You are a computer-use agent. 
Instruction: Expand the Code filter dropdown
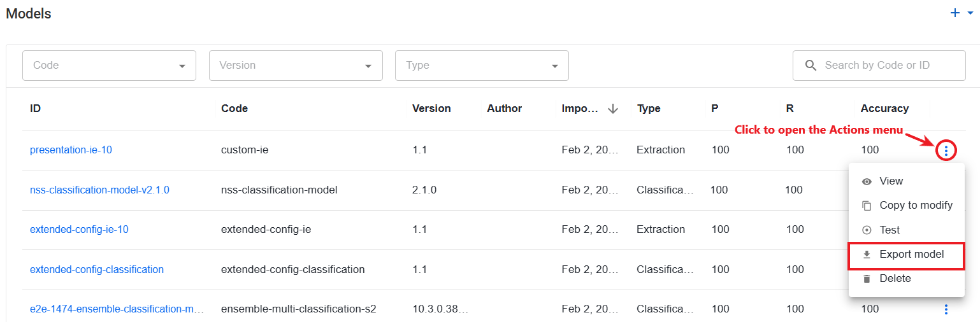(x=182, y=66)
